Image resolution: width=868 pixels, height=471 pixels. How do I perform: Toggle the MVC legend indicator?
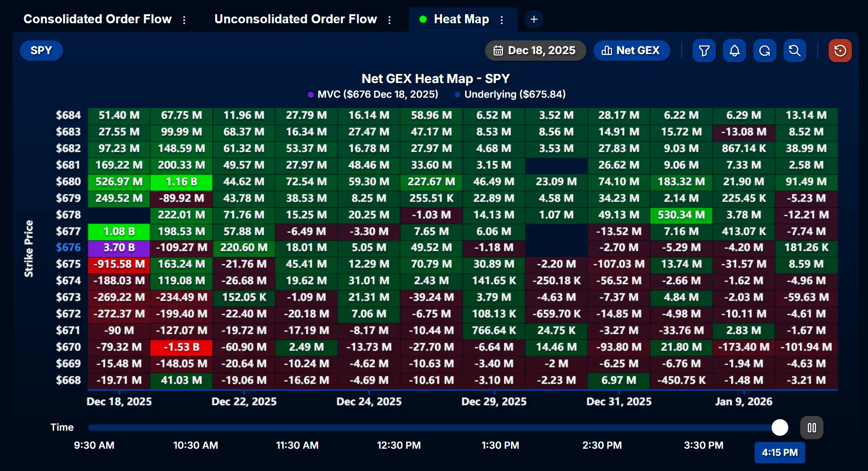[311, 94]
